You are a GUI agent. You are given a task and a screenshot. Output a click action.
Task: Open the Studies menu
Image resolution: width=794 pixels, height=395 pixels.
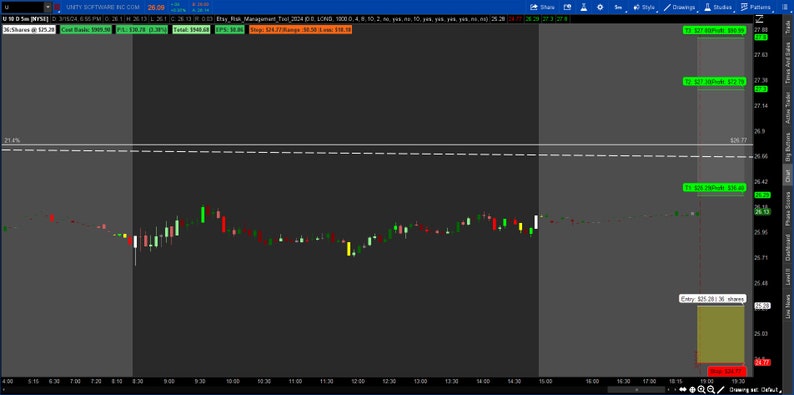point(718,7)
